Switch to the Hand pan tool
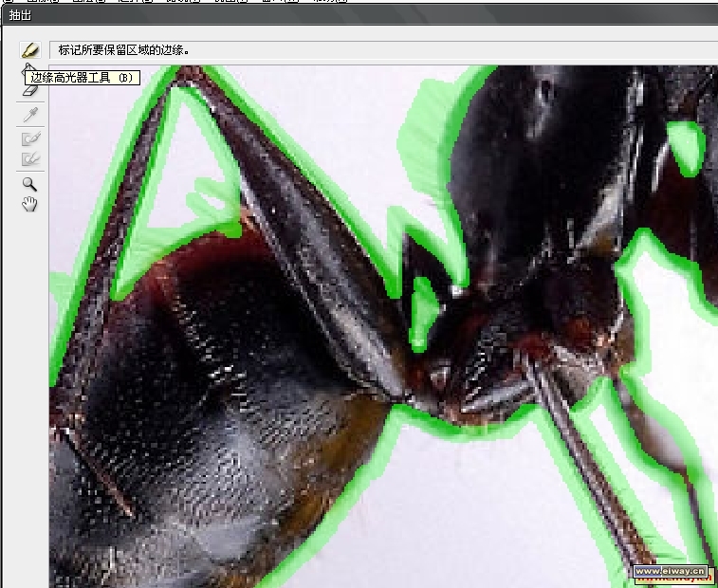The image size is (718, 588). pos(29,204)
